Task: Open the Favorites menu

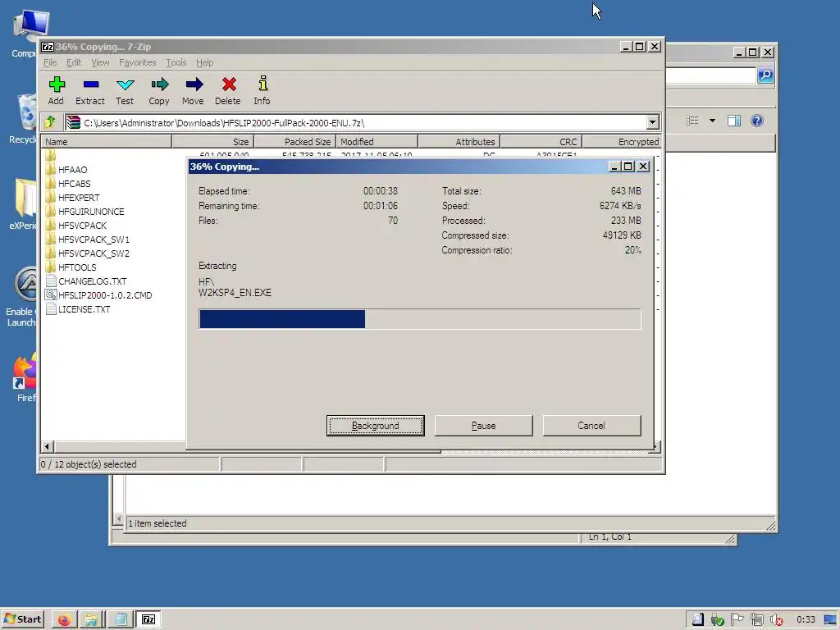Action: coord(137,62)
